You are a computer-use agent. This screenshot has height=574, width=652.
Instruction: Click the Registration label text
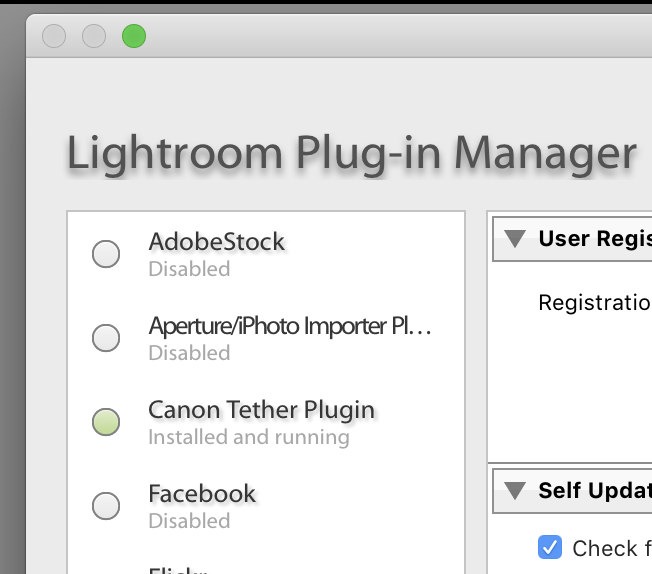point(594,302)
